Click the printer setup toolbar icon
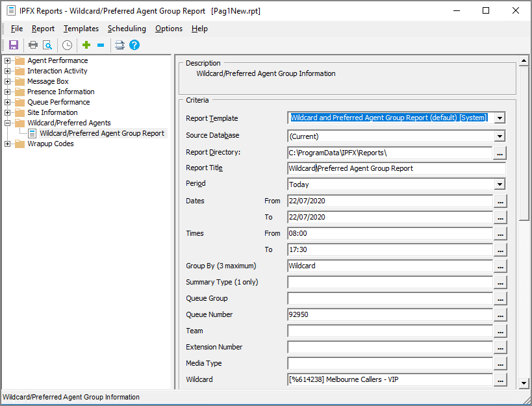The height and width of the screenshot is (406, 532). tap(120, 45)
